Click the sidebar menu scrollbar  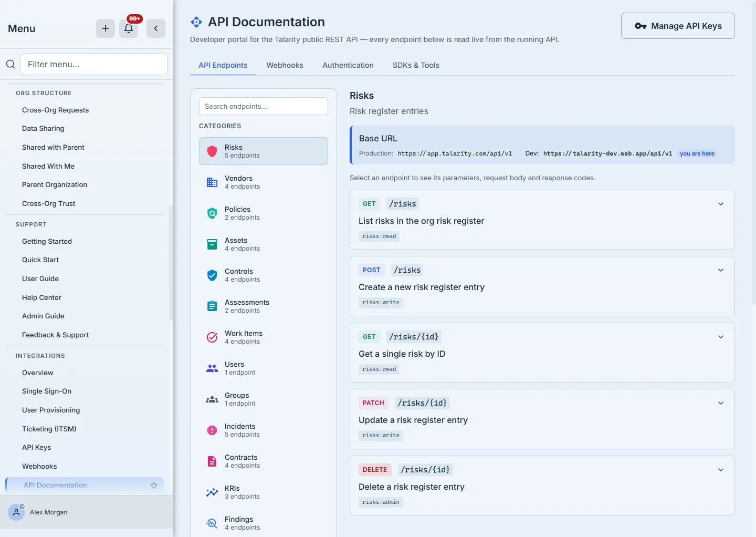pos(171,263)
